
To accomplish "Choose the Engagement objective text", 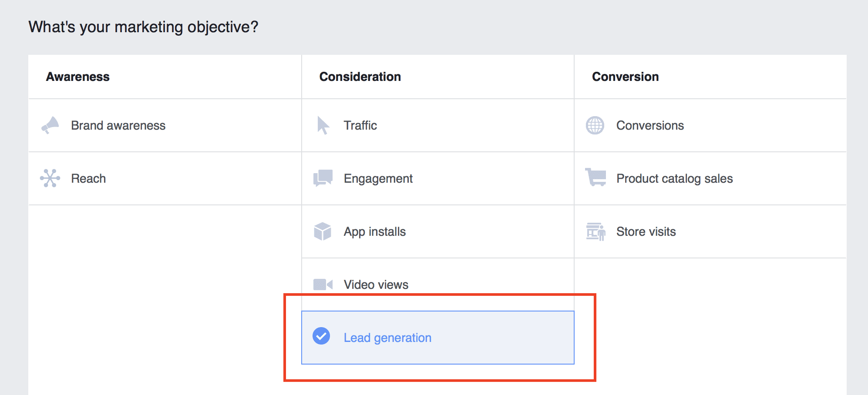I will 378,179.
